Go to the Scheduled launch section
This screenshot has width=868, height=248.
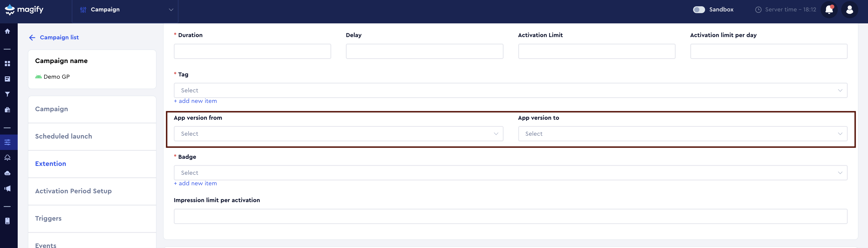coord(92,136)
